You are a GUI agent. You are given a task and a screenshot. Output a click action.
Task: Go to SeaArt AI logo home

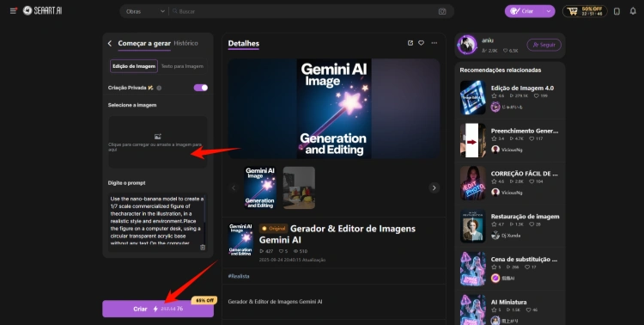pos(42,10)
